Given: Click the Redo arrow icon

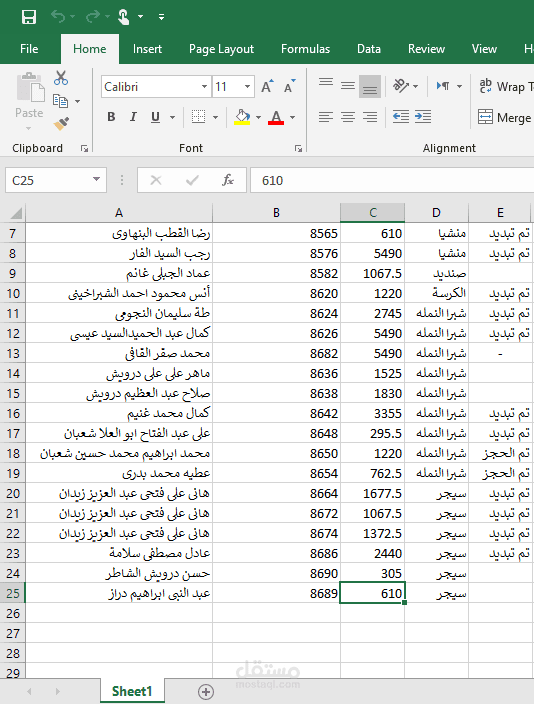Looking at the screenshot, I should pos(93,17).
